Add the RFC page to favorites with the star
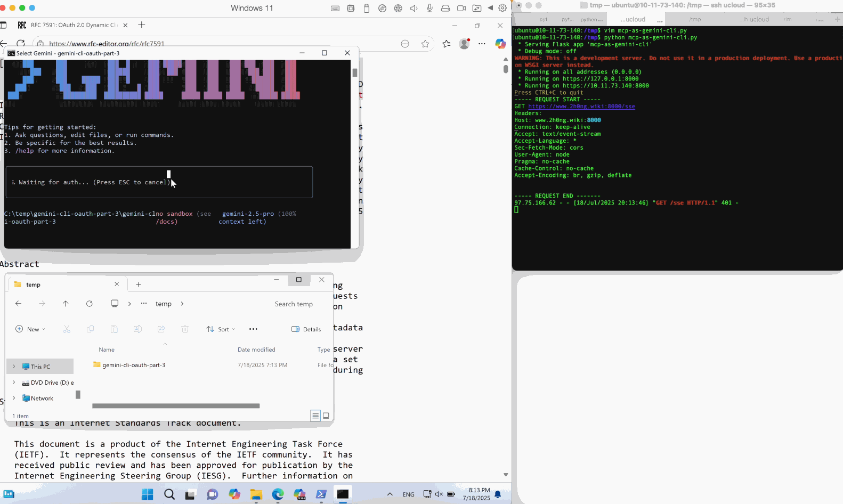 pos(425,44)
